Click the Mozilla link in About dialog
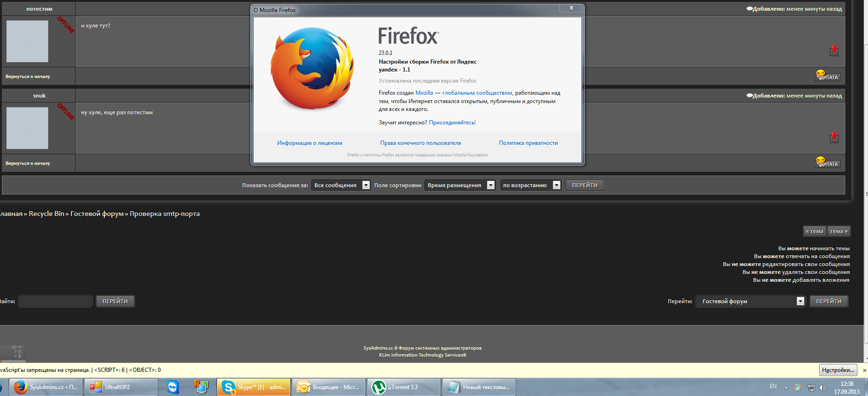Screen dimensions: 868x396 (424, 93)
